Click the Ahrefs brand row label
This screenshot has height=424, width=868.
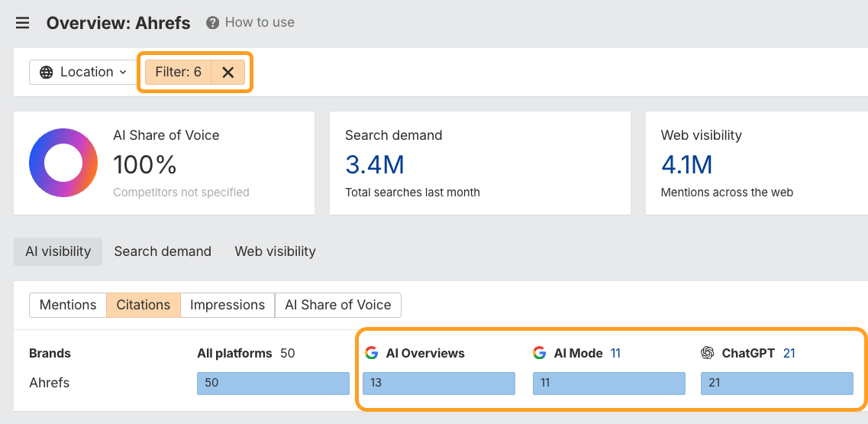point(50,383)
